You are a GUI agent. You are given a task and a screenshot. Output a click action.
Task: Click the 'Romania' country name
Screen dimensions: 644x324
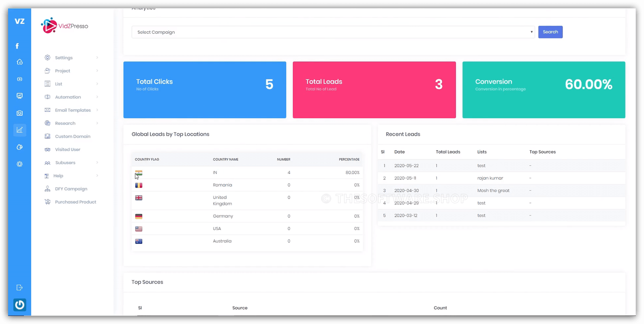(x=223, y=185)
